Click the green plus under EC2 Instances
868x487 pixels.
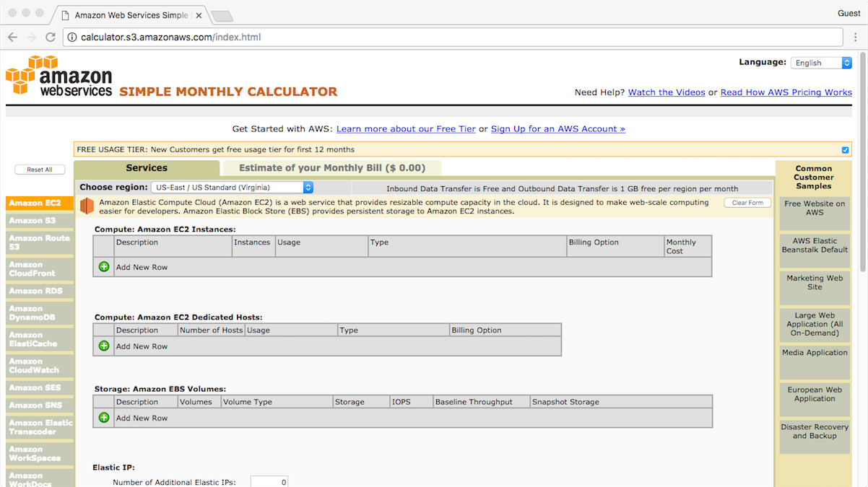[104, 267]
